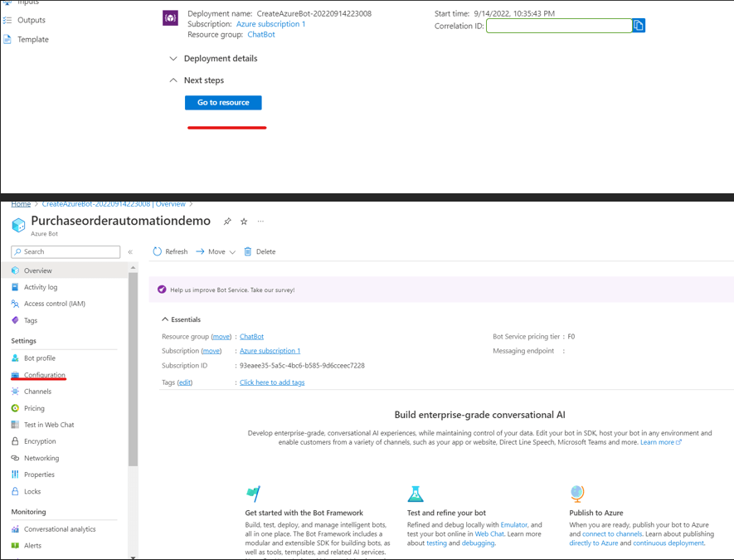The height and width of the screenshot is (560, 734).
Task: Click the Locks icon
Action: 15,491
